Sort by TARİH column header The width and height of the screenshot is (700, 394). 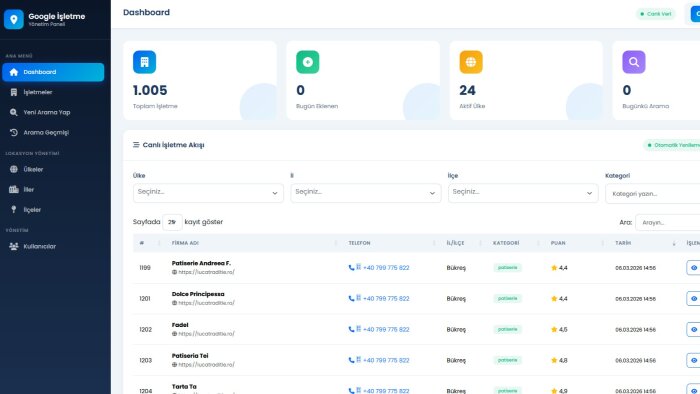click(644, 243)
